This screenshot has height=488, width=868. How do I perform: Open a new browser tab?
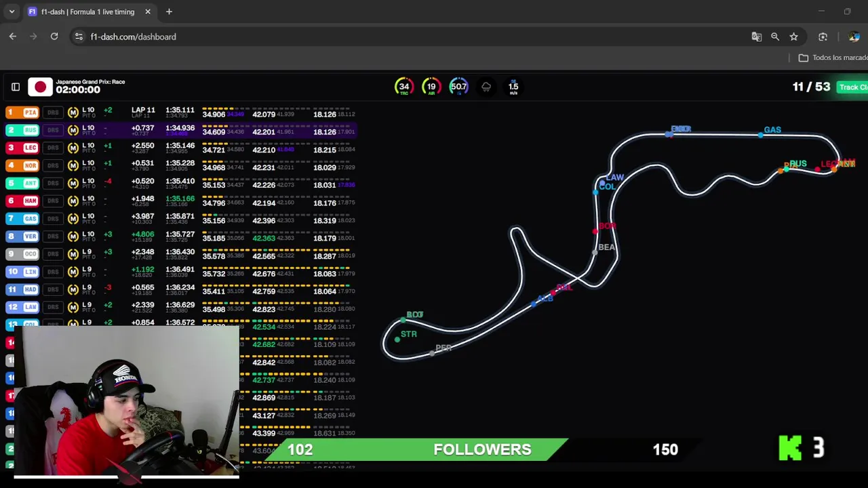coord(169,12)
